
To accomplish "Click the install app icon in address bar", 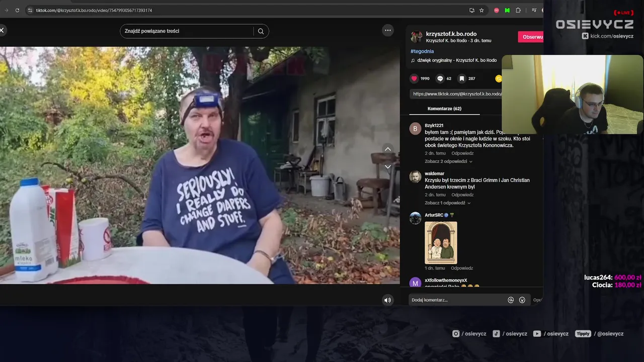I will click(471, 10).
